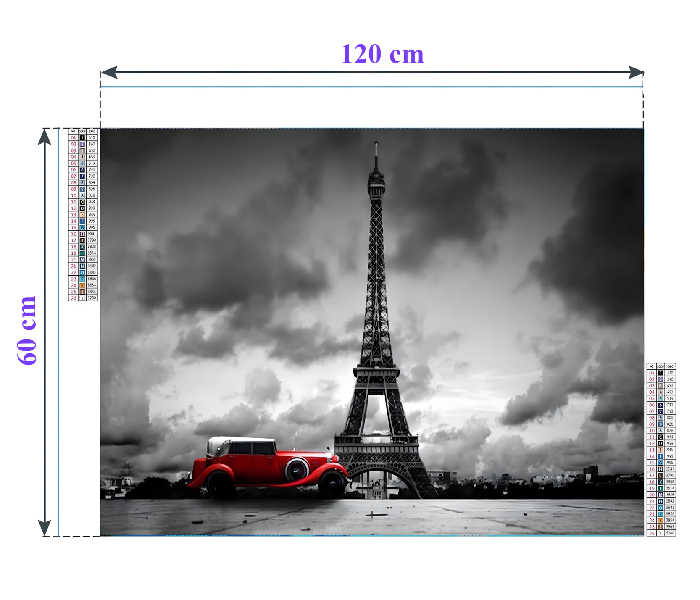Click the "120 cm" width label

point(382,54)
